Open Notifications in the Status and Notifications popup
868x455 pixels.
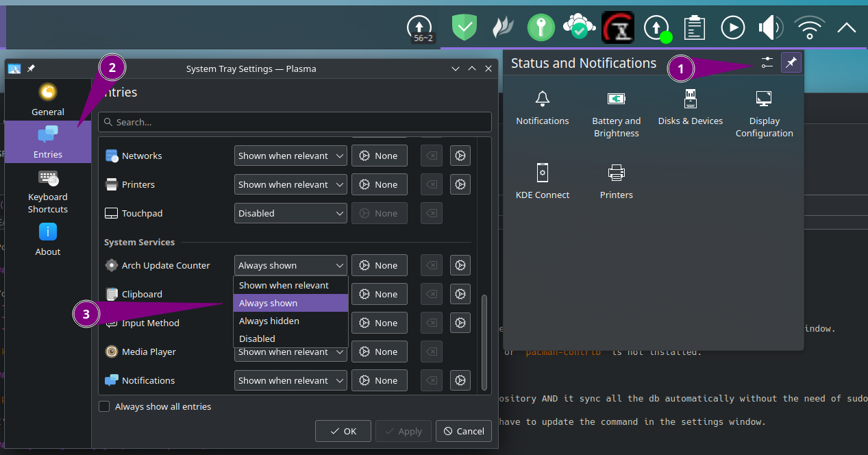543,108
